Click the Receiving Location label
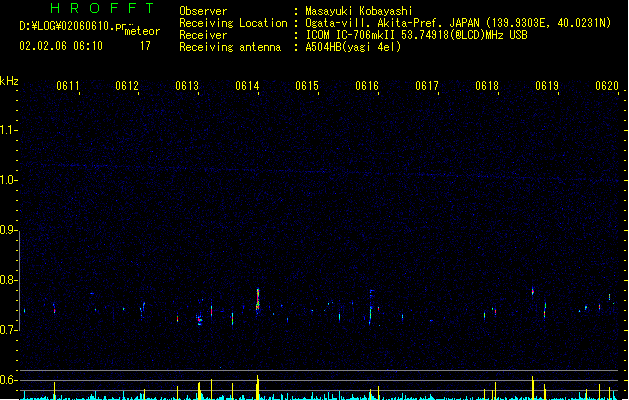 click(x=233, y=23)
